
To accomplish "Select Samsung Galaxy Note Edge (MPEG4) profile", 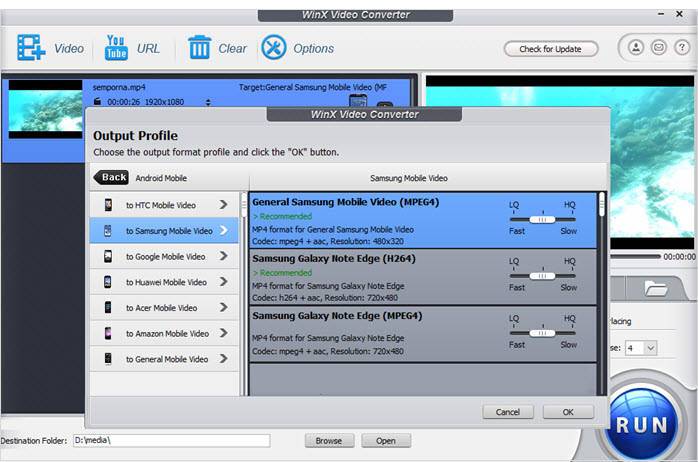I will click(423, 334).
